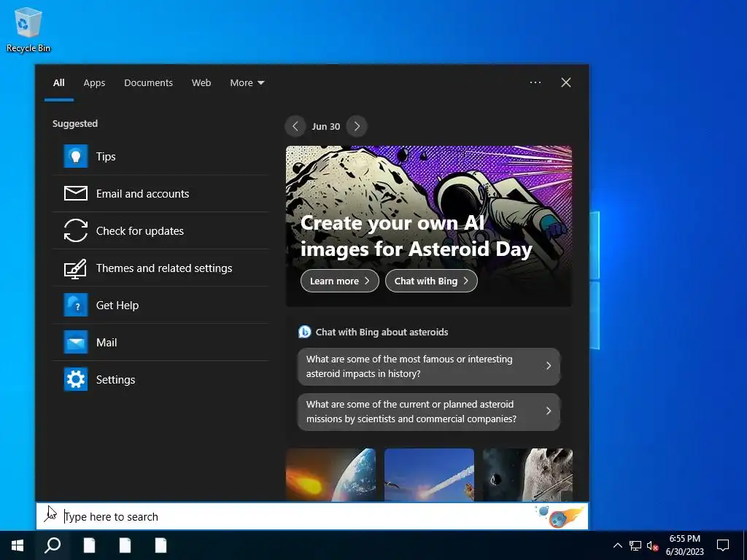Click the Email and accounts envelope icon
The height and width of the screenshot is (560, 747).
click(76, 193)
